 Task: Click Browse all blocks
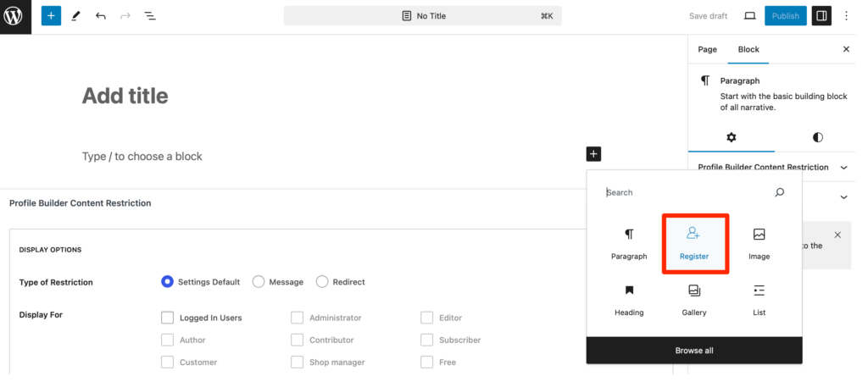click(694, 351)
